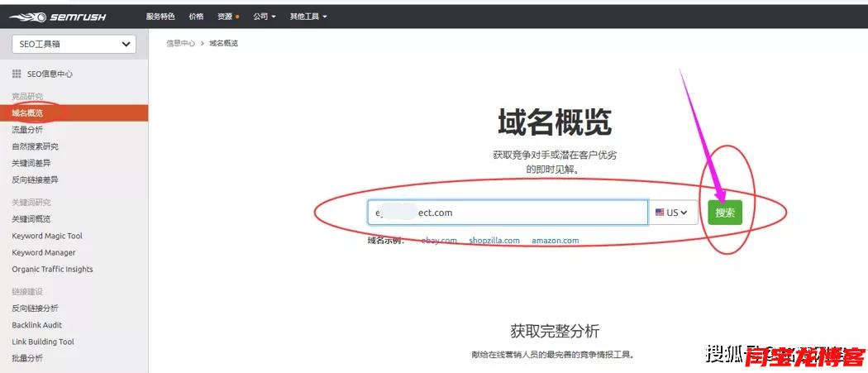The image size is (868, 373).
Task: Open Keyword Magic Tool
Action: pyautogui.click(x=47, y=236)
